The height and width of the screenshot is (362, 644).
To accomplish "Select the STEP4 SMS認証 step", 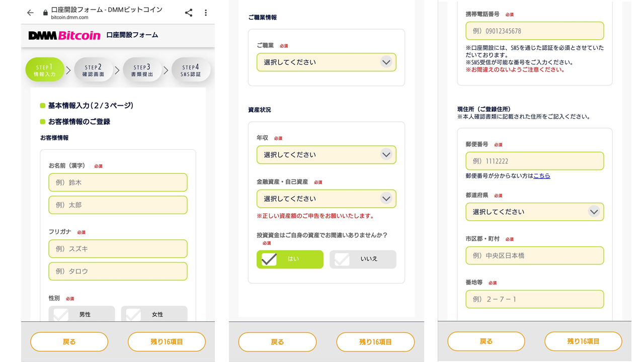I will tap(190, 70).
